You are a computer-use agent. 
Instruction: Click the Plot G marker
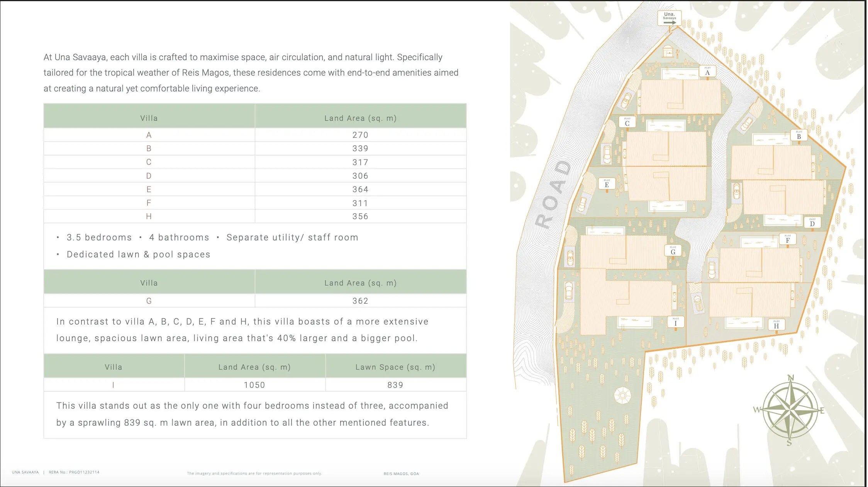click(x=673, y=251)
